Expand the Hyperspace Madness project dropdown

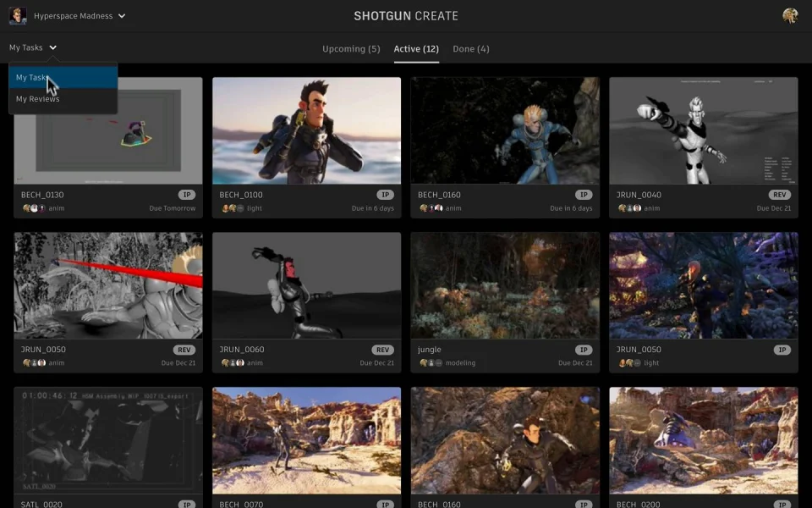coord(122,16)
